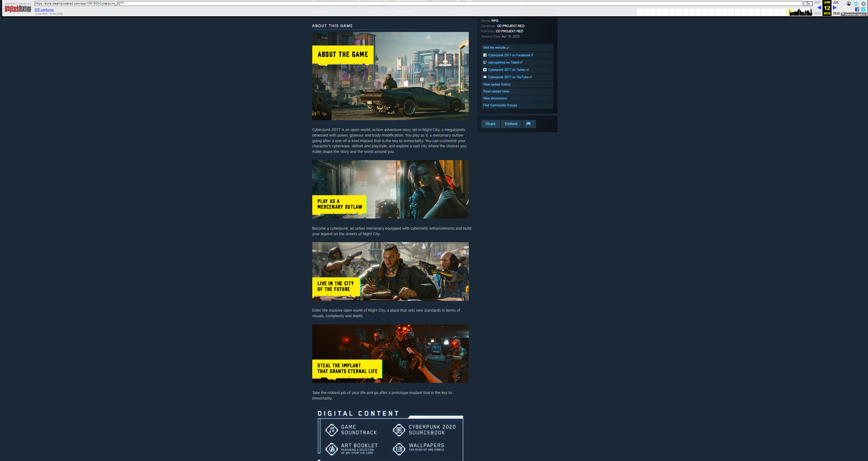Click the Art Booklet icon
This screenshot has height=461, width=868.
pyautogui.click(x=331, y=449)
